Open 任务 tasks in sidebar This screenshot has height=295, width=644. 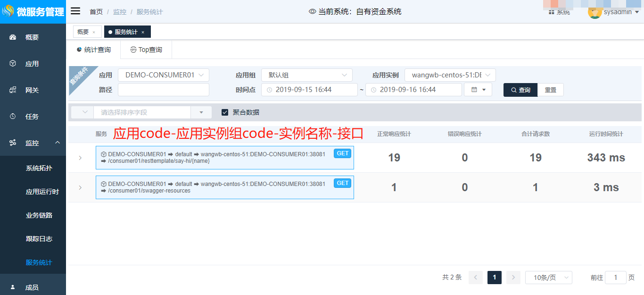coord(32,117)
